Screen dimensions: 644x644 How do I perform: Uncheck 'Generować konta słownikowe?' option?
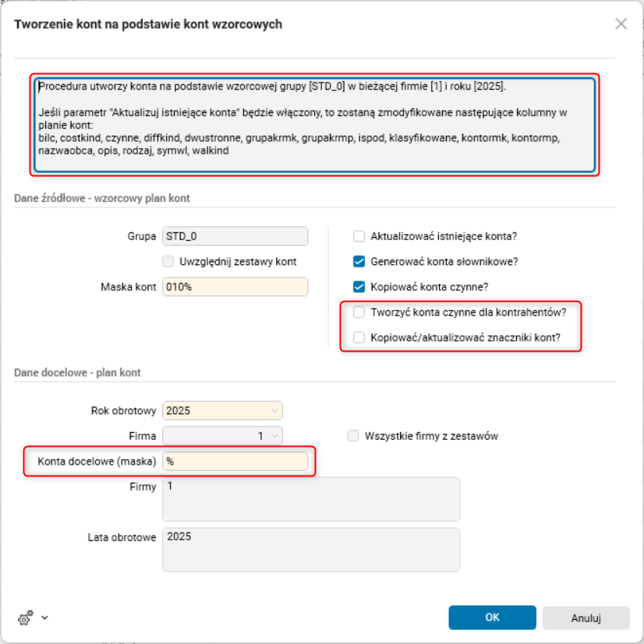(359, 261)
